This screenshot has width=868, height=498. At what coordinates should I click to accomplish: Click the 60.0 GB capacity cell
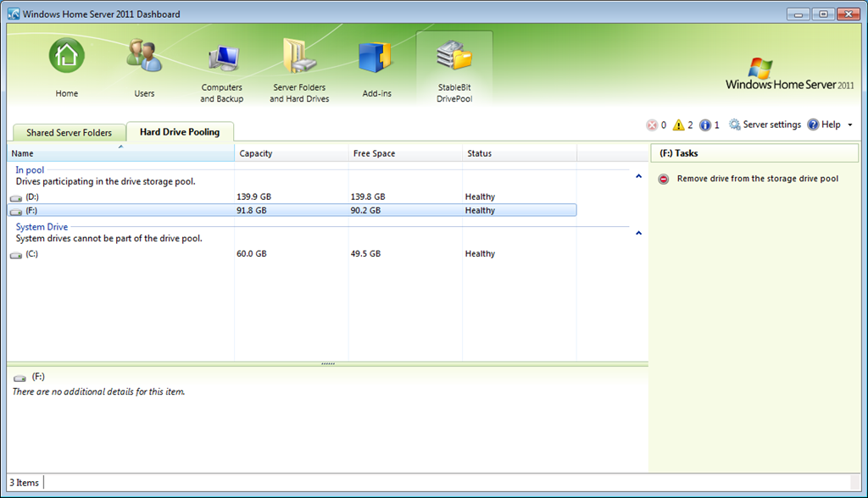point(251,253)
